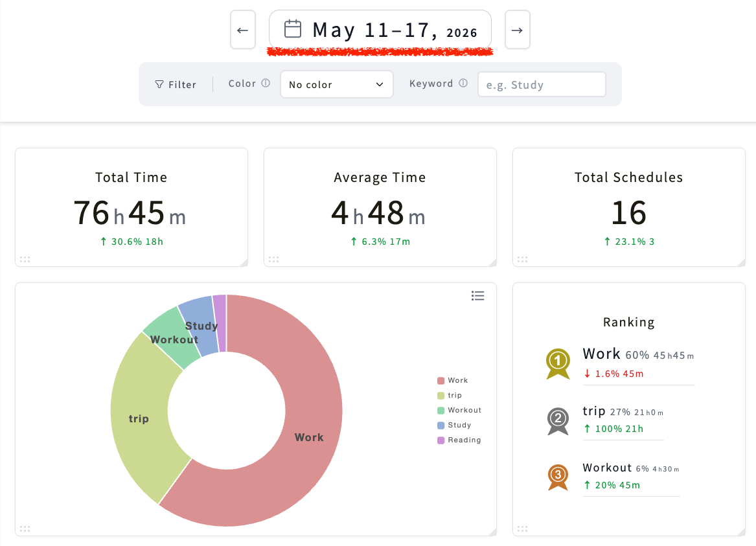
Task: Click the gold first-place medal icon
Action: (x=558, y=364)
